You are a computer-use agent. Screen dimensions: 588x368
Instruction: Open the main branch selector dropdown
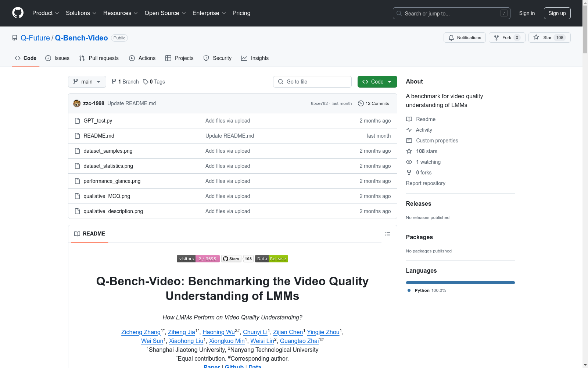point(87,82)
